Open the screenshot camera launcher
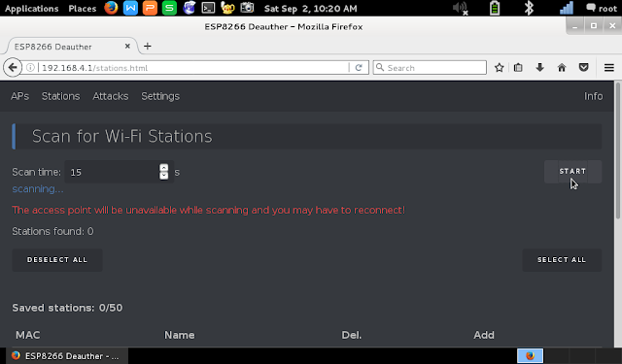The height and width of the screenshot is (364, 622). coord(247,8)
